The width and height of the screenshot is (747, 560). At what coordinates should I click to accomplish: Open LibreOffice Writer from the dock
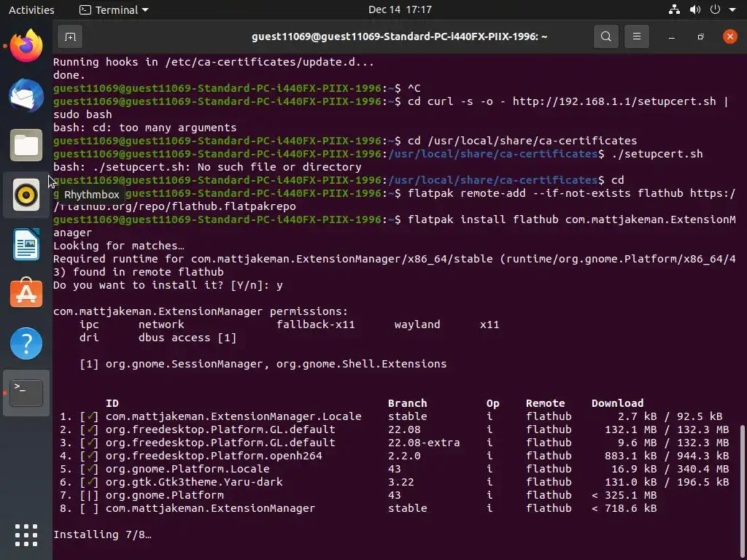tap(26, 244)
